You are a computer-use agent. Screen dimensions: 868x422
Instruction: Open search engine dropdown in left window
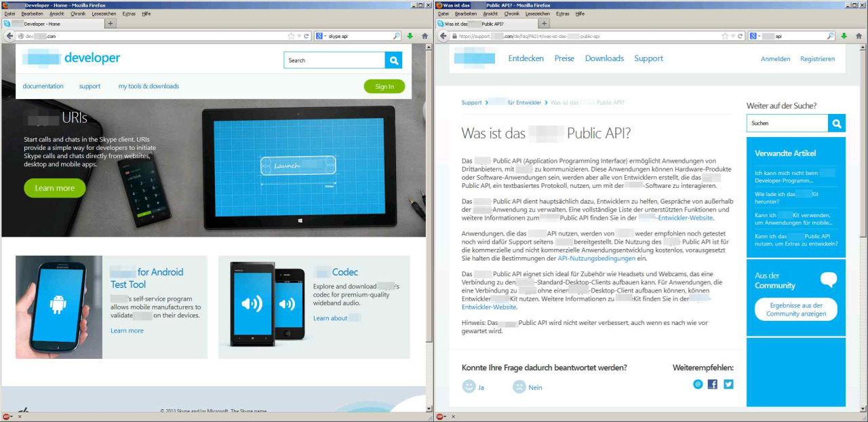tap(320, 36)
